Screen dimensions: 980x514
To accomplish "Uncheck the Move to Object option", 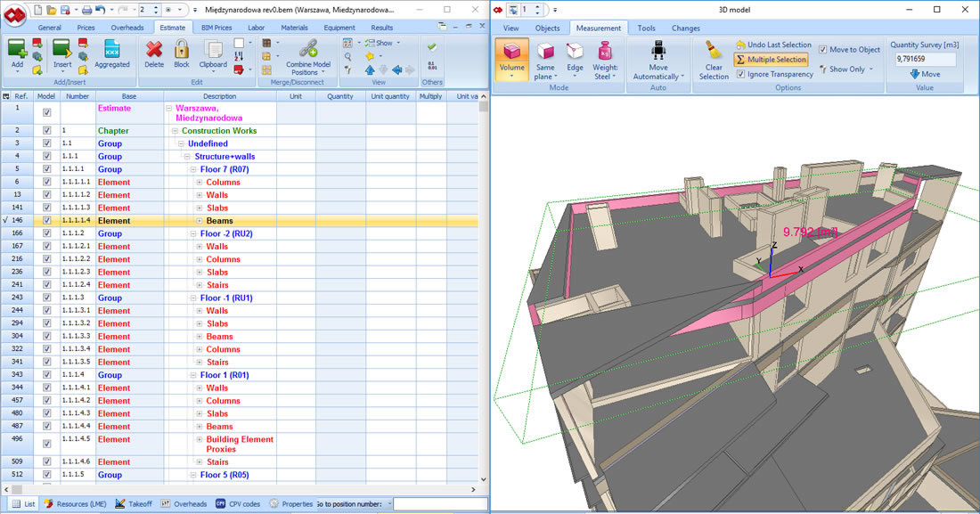I will tap(823, 49).
